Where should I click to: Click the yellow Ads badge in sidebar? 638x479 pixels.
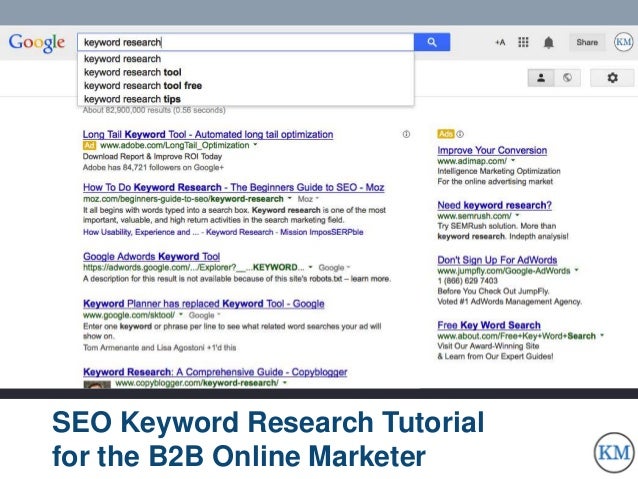446,134
